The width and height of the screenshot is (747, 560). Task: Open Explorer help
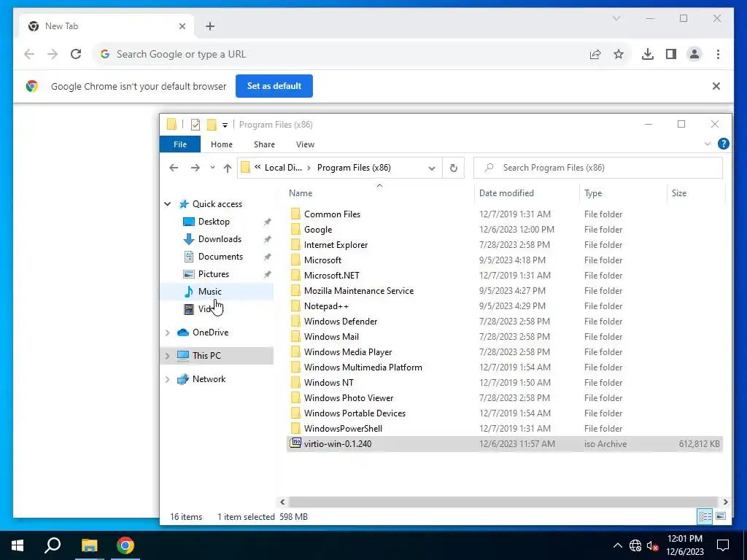pos(723,144)
